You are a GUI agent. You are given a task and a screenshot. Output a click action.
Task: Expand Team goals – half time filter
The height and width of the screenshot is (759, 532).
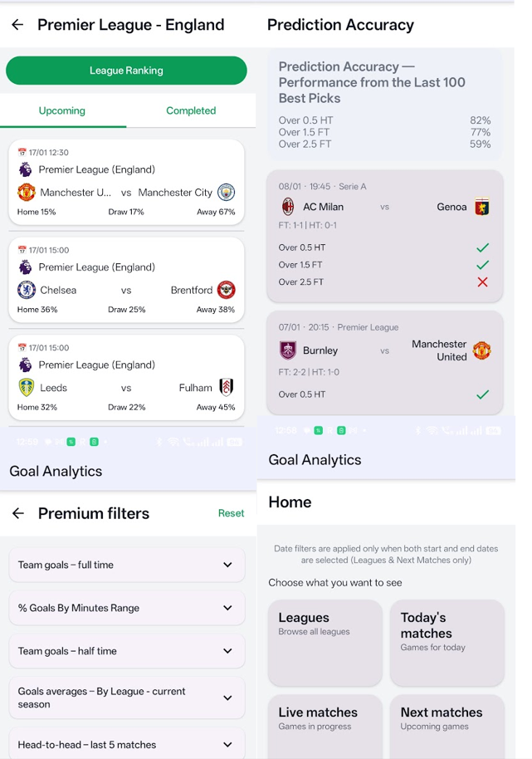point(227,651)
